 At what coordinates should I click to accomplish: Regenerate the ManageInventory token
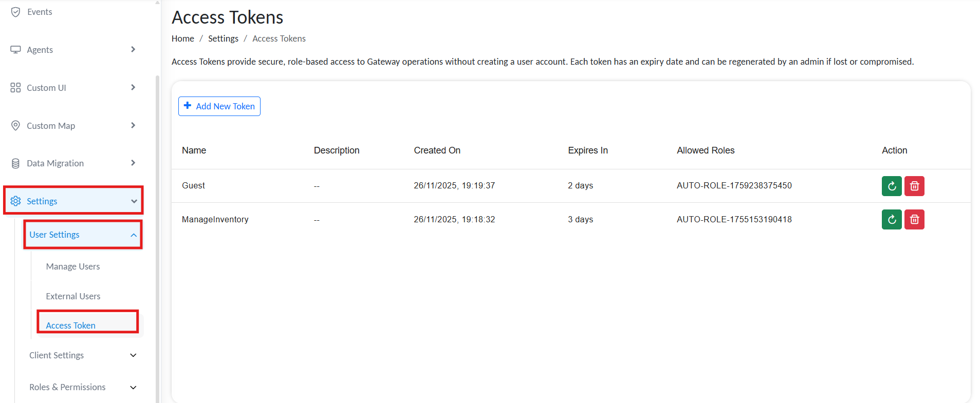pyautogui.click(x=892, y=220)
